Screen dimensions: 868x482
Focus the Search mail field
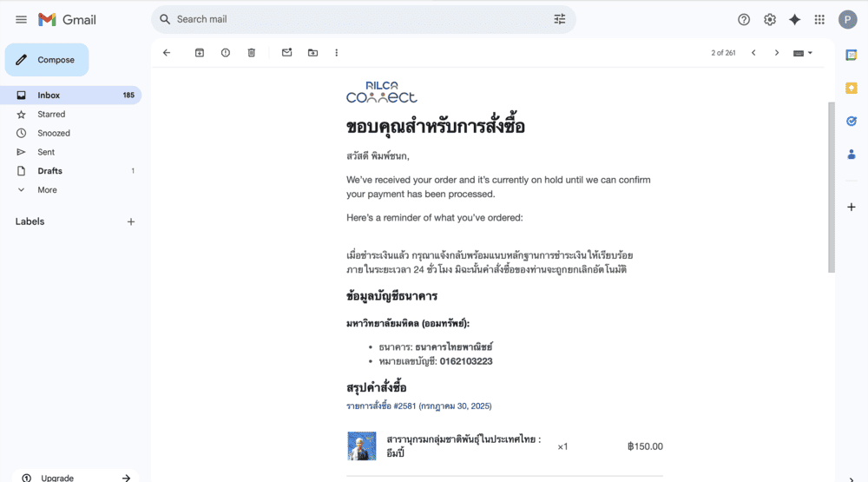(363, 19)
